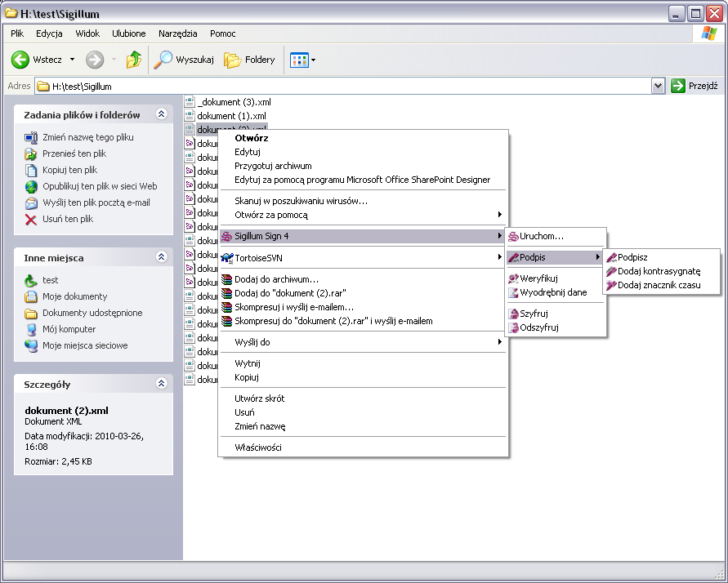The height and width of the screenshot is (583, 728).
Task: Open the Ulubione menu
Action: 128,33
